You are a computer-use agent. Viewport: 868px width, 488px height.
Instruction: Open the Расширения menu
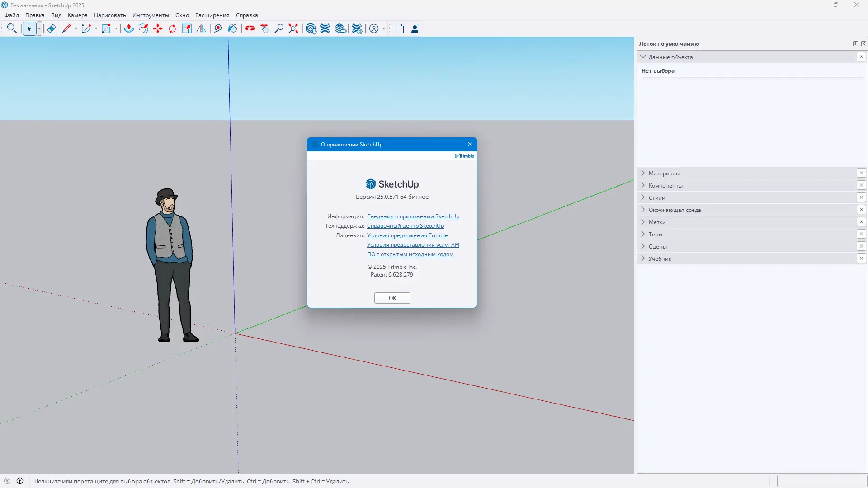pos(212,15)
